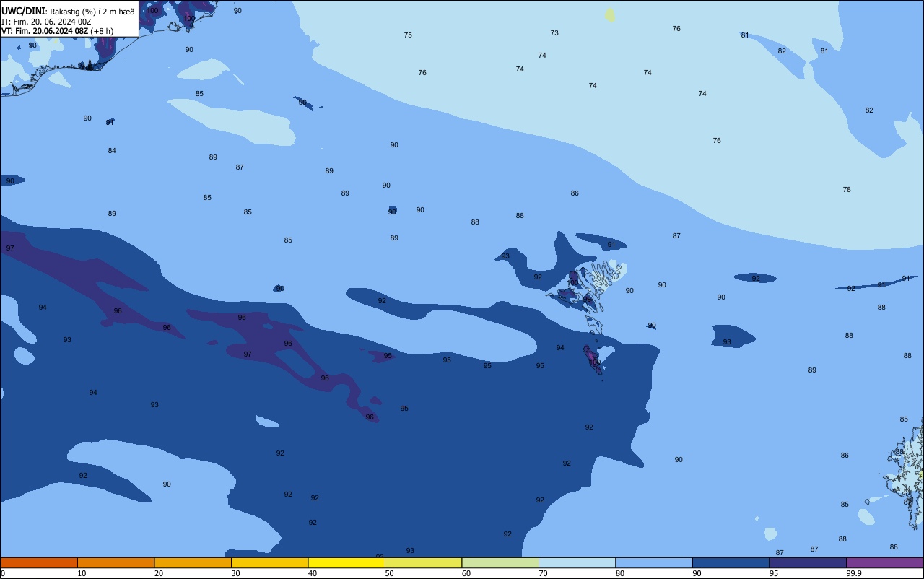Select the 90–95 dark blue legend swatch

pos(731,562)
